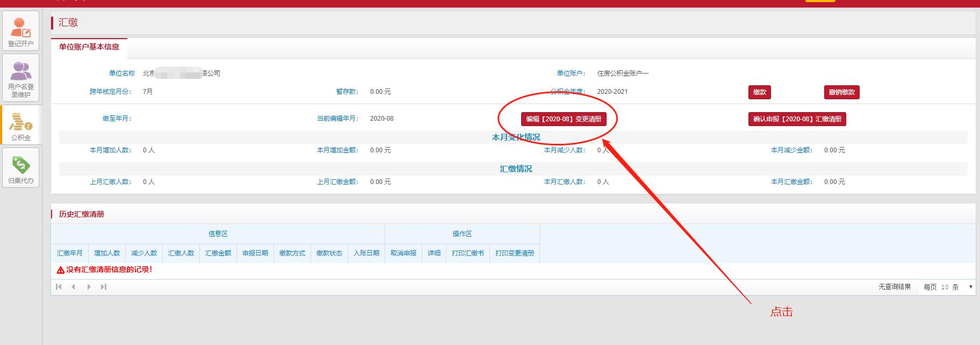The image size is (980, 345).
Task: Open the 归集代办 sidebar icon
Action: coord(21,168)
